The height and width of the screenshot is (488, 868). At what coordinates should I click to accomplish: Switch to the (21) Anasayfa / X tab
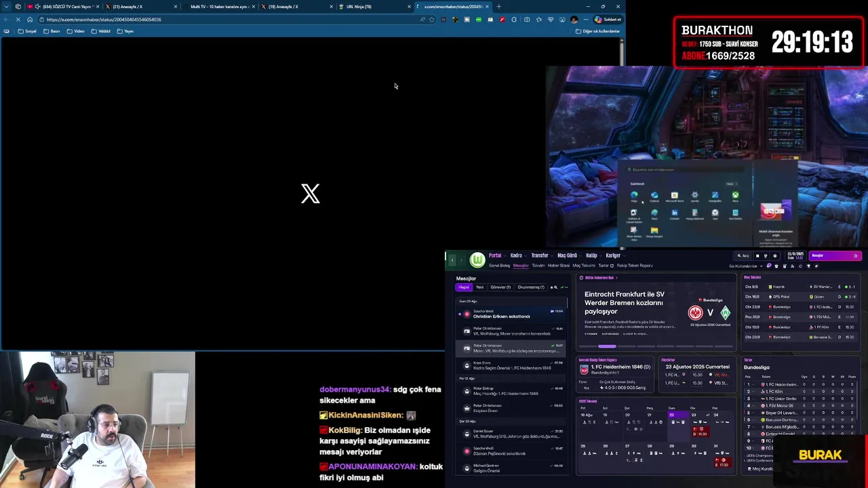point(140,7)
